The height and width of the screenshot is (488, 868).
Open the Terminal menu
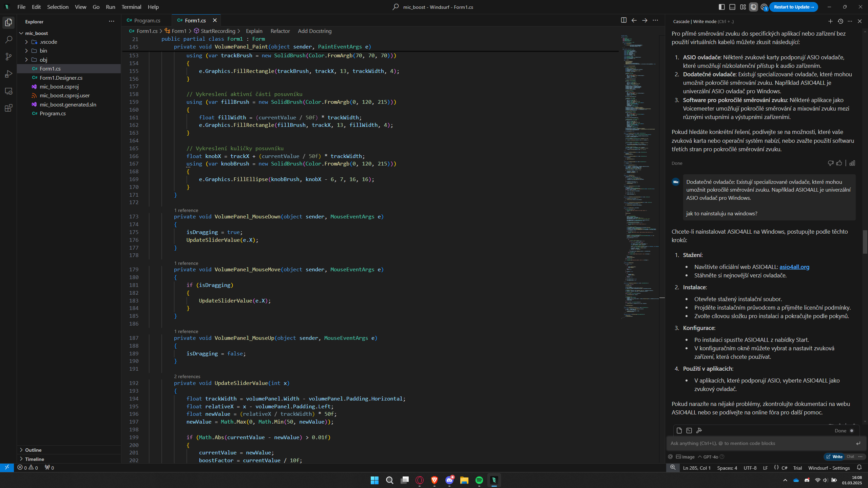coord(131,7)
